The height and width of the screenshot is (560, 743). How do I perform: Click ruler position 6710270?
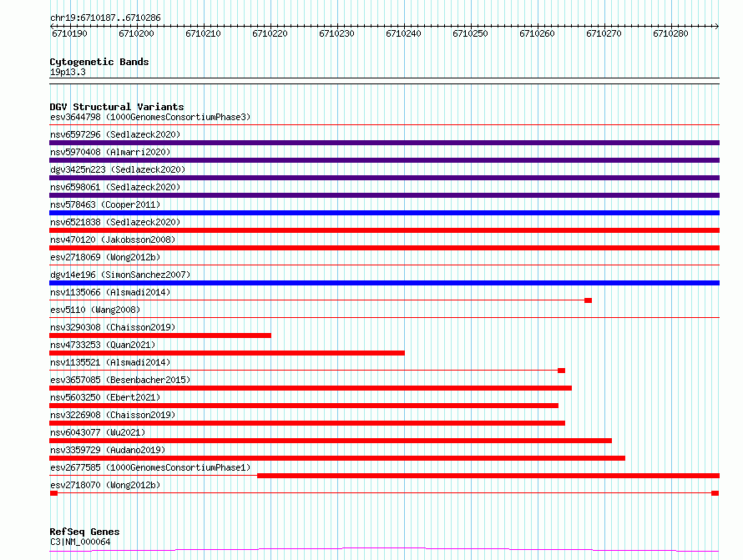click(x=604, y=33)
